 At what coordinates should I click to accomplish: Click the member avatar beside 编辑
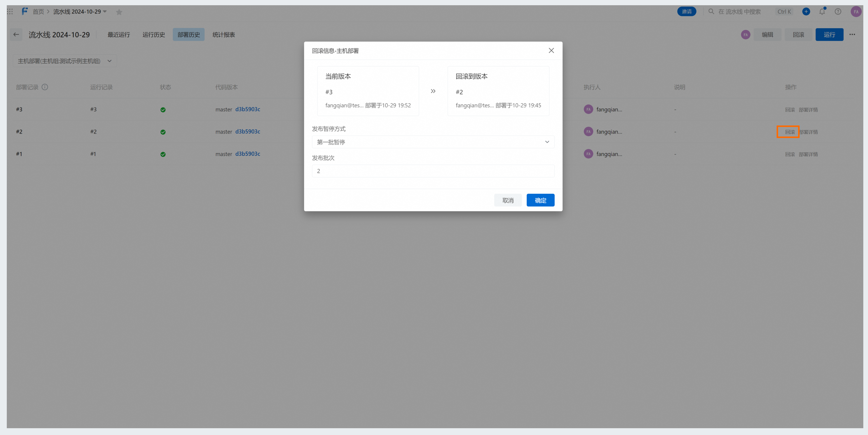click(746, 35)
